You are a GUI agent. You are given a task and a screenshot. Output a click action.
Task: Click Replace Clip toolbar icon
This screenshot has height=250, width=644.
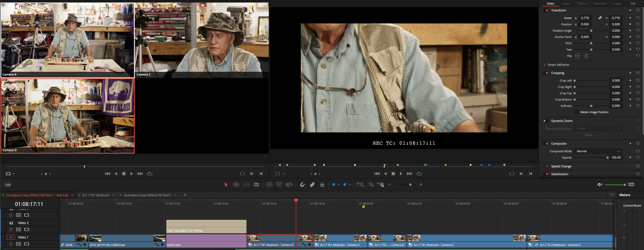[x=289, y=185]
